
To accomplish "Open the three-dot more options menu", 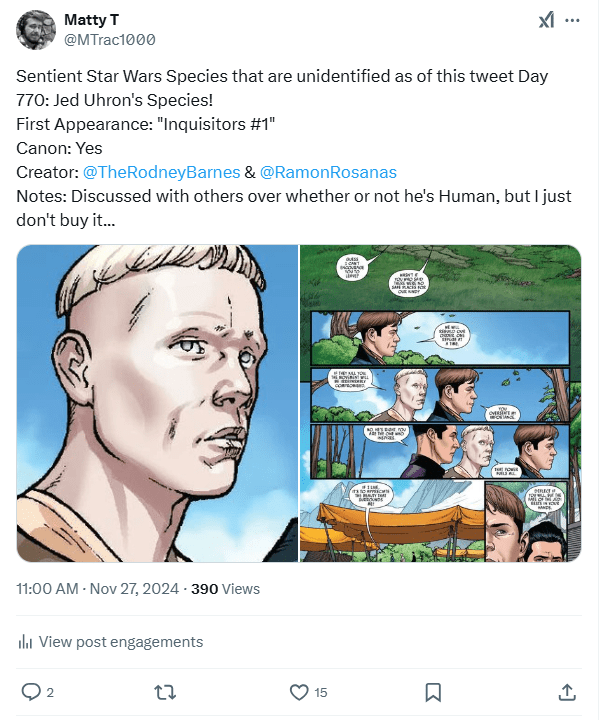I will [x=572, y=21].
